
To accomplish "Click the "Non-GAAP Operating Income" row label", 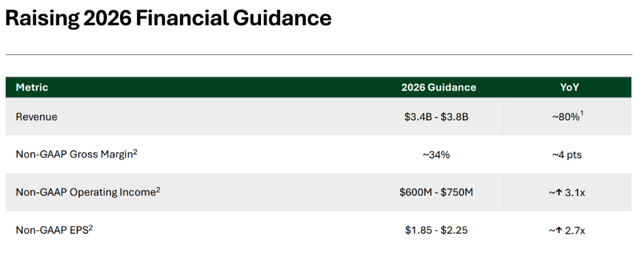I will (x=85, y=192).
